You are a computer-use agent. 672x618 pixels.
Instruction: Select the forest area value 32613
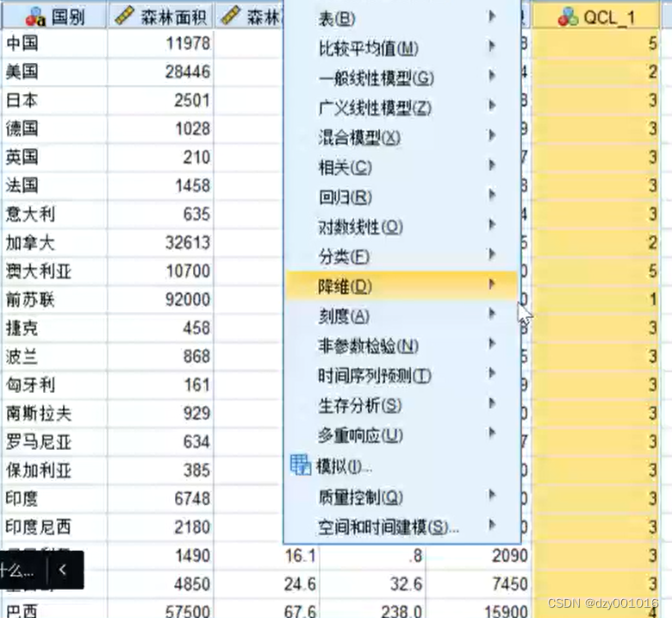coord(161,243)
